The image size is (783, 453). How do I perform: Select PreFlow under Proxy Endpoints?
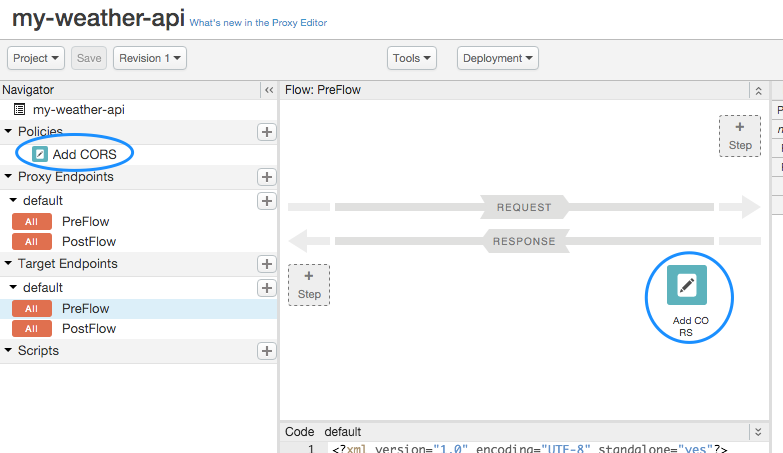85,221
